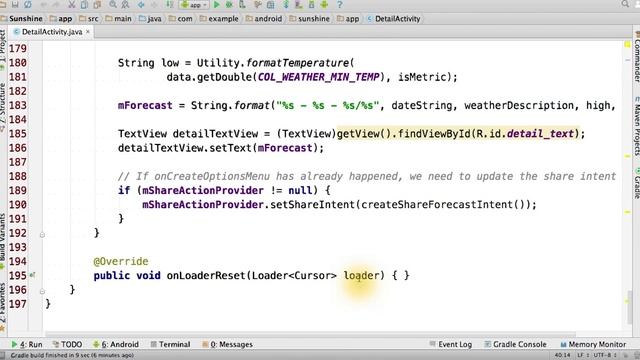Viewport: 640px width, 360px height.
Task: Click line number 185 in the gutter
Action: [x=18, y=134]
